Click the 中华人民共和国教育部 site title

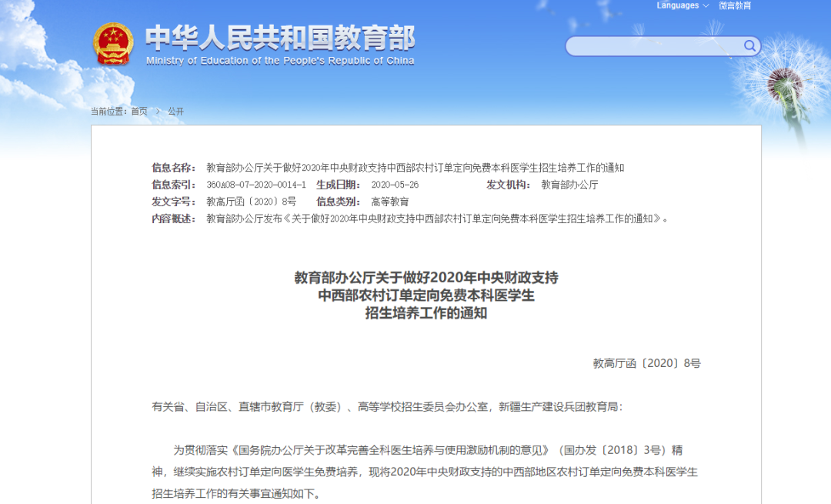pyautogui.click(x=280, y=38)
